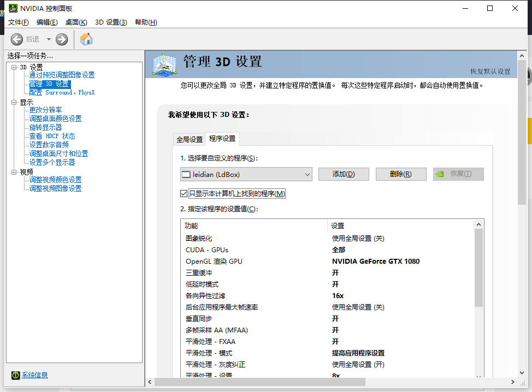Collapse the 显示 tree node

[x=14, y=102]
